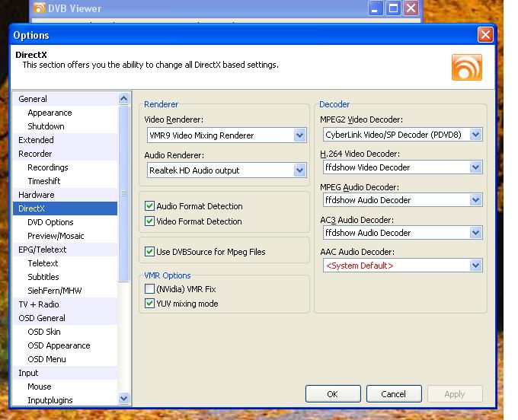The width and height of the screenshot is (518, 420).
Task: Expand the H.264 Video Decoder dropdown
Action: coord(475,167)
